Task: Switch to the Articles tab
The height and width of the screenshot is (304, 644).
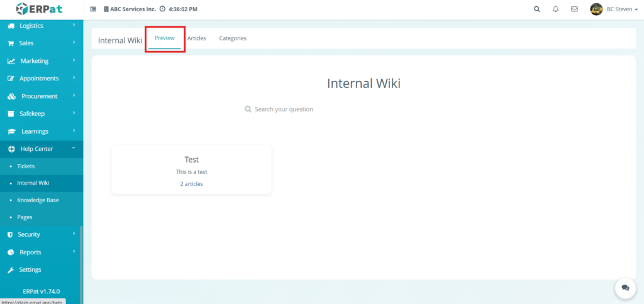Action: click(197, 38)
